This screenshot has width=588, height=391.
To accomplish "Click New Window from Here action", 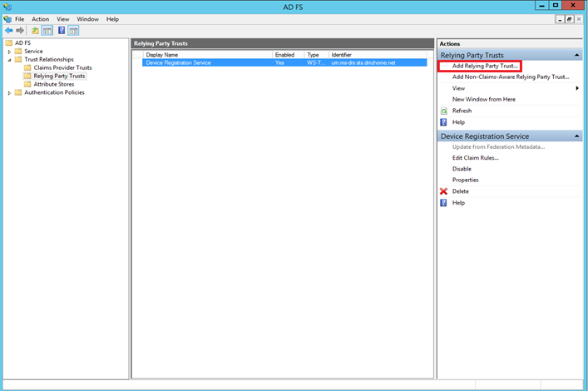I will 484,99.
